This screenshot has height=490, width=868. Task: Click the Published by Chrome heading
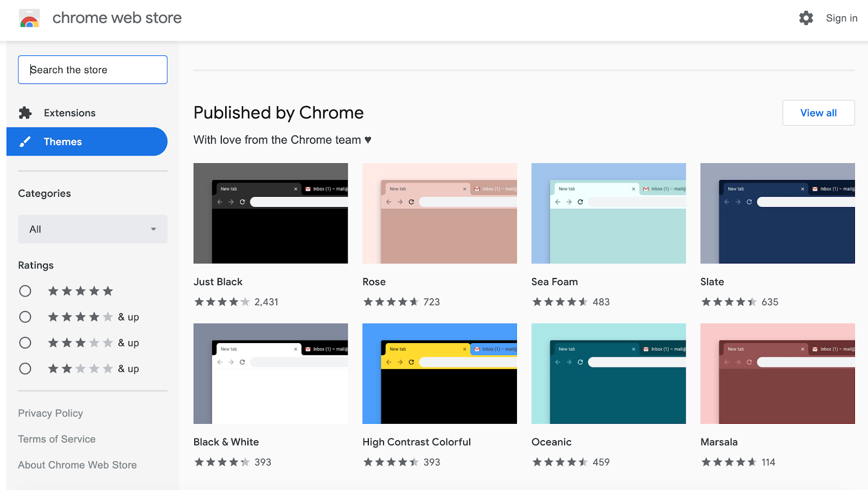coord(279,113)
